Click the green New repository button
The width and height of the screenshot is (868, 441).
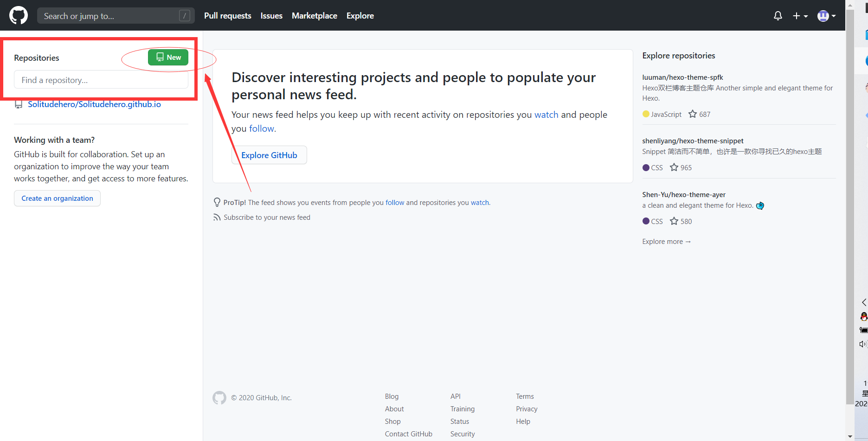(168, 57)
